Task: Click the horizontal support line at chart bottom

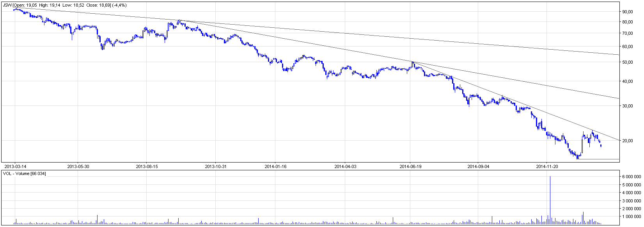Action: pos(598,159)
